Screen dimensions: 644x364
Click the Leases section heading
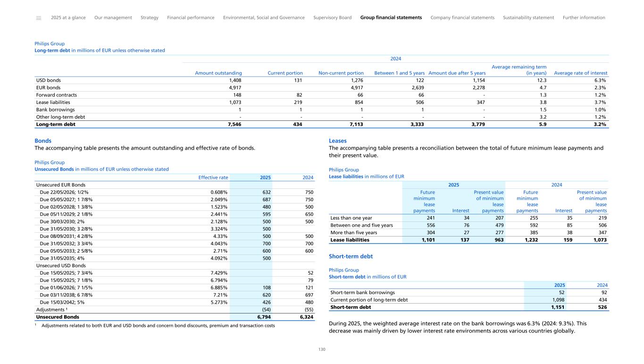tap(337, 141)
